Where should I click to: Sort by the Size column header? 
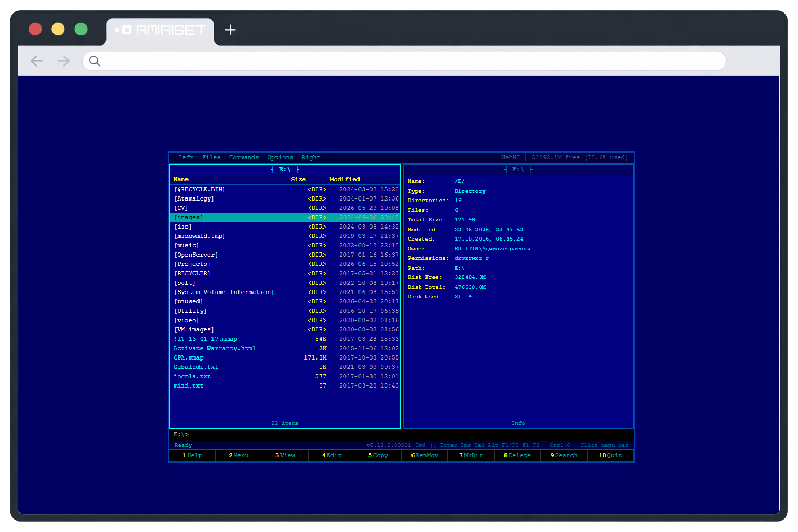pos(298,180)
